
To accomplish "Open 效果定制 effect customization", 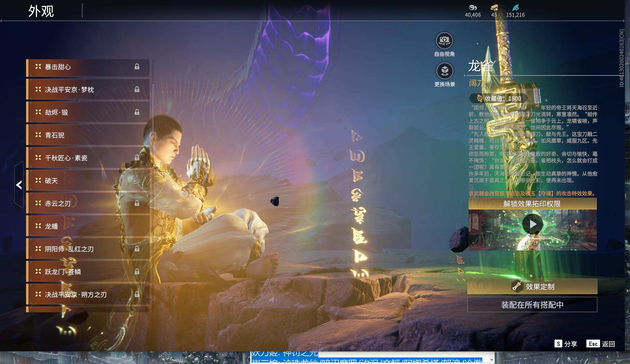I will (532, 287).
